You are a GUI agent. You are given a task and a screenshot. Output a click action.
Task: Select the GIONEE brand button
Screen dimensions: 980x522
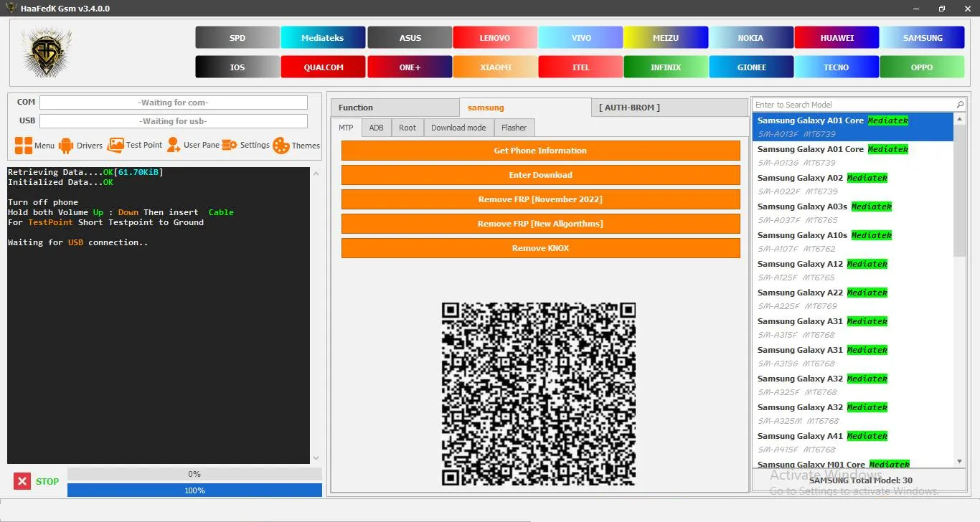tap(751, 67)
